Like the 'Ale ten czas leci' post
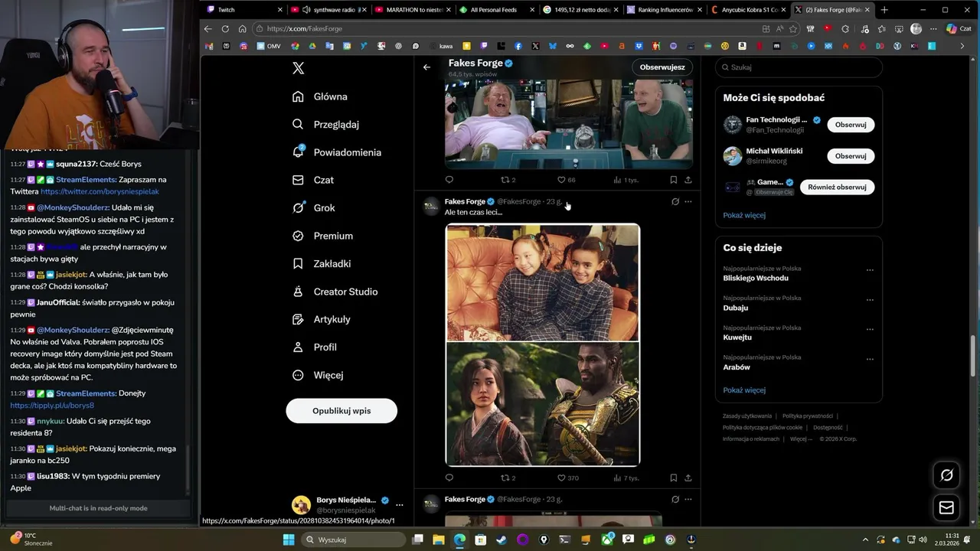Viewport: 980px width, 551px height. click(x=568, y=478)
